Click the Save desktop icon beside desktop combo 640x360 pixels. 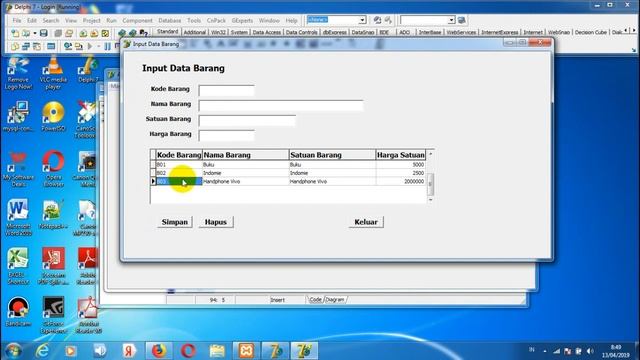[377, 20]
